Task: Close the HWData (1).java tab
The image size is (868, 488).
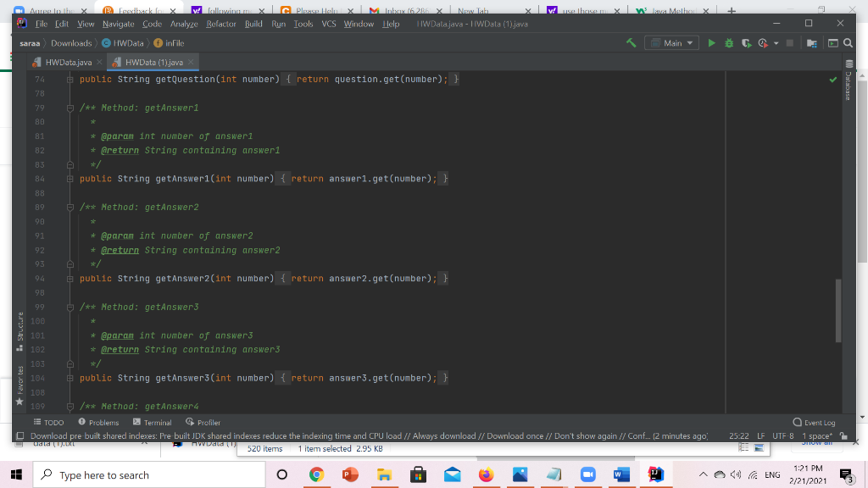Action: 191,62
